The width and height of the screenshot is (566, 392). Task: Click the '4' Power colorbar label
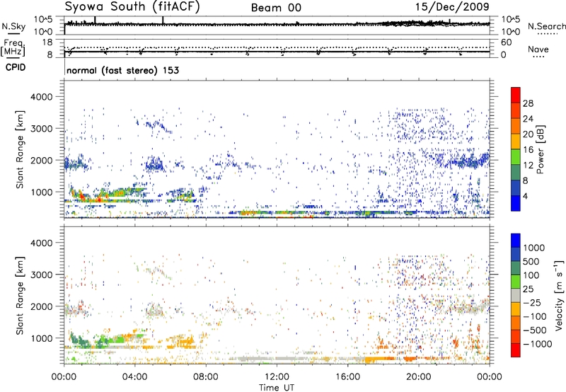tap(526, 196)
